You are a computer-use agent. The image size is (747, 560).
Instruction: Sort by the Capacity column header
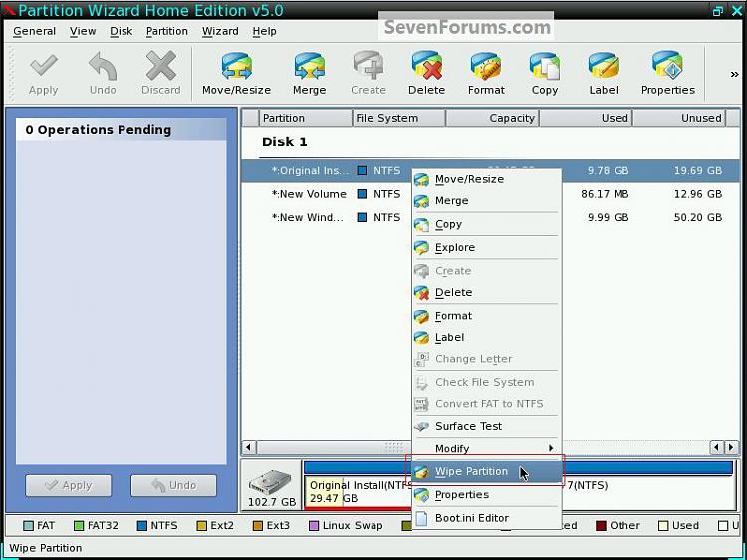[x=492, y=118]
